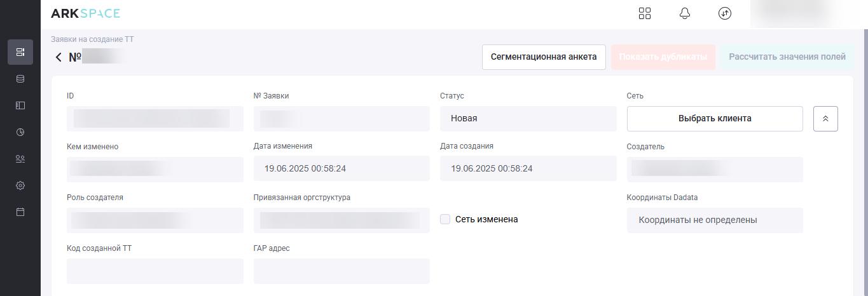The width and height of the screenshot is (868, 296).
Task: Open the layout panel icon in sidebar
Action: (20, 105)
